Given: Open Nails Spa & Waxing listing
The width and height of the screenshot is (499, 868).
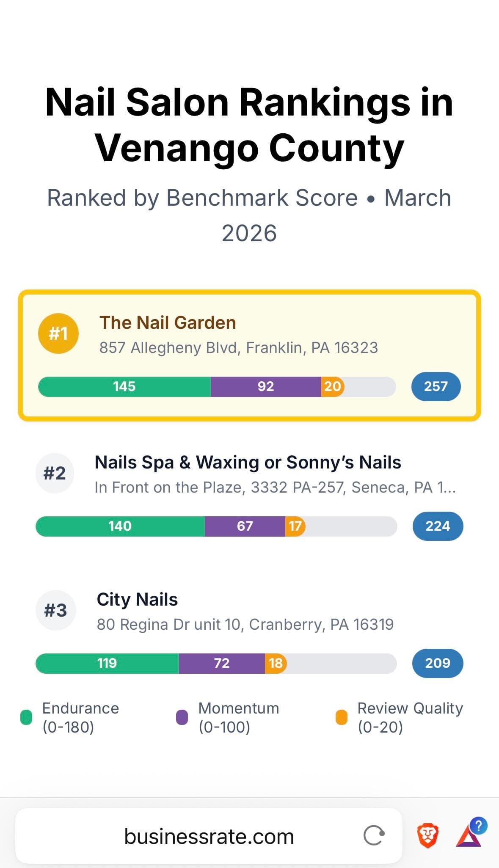Looking at the screenshot, I should click(248, 463).
